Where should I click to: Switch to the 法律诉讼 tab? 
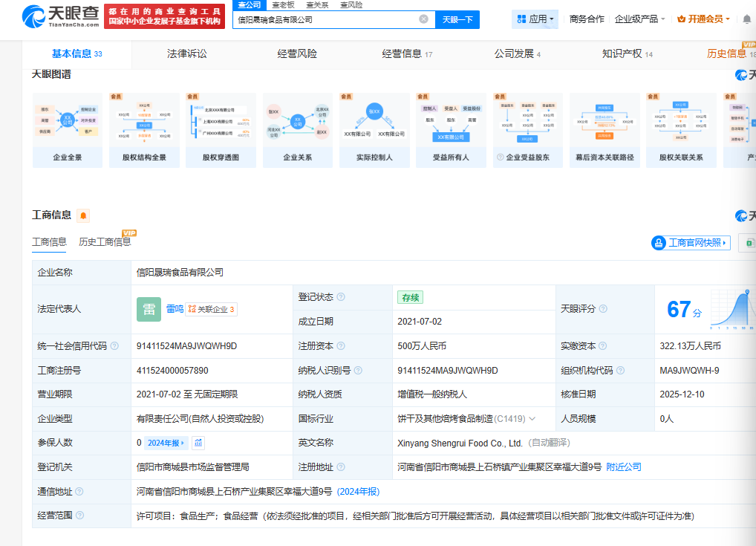point(187,53)
